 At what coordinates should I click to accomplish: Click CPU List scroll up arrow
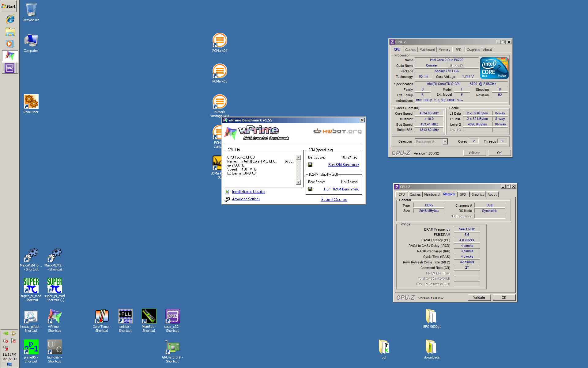[x=299, y=158]
